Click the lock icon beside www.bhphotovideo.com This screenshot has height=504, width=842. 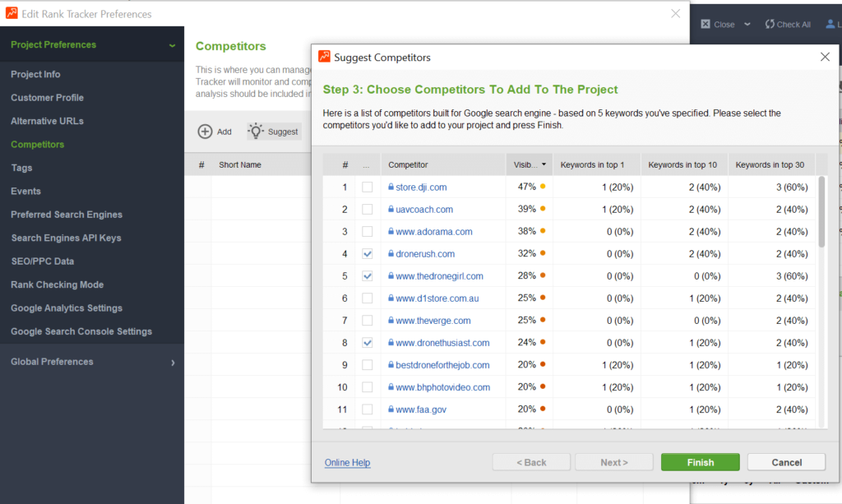[391, 387]
